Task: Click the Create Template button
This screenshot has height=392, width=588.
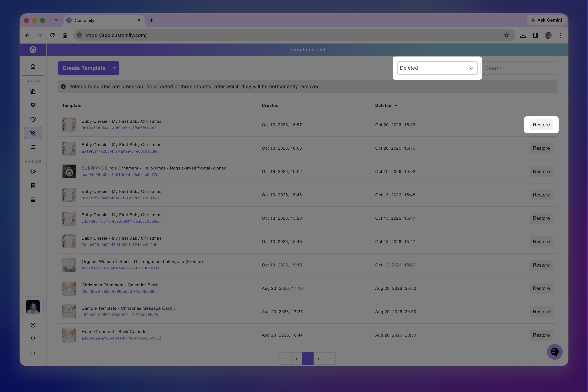Action: 84,68
